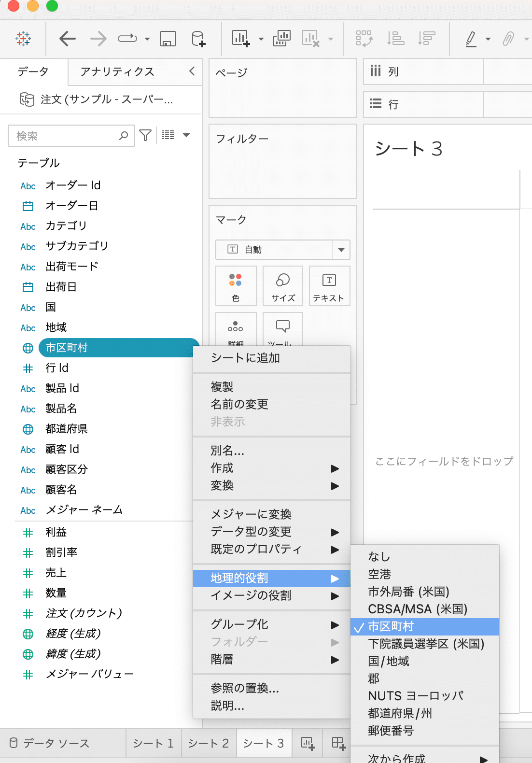
Task: Select the 利益 measure field
Action: coord(56,532)
